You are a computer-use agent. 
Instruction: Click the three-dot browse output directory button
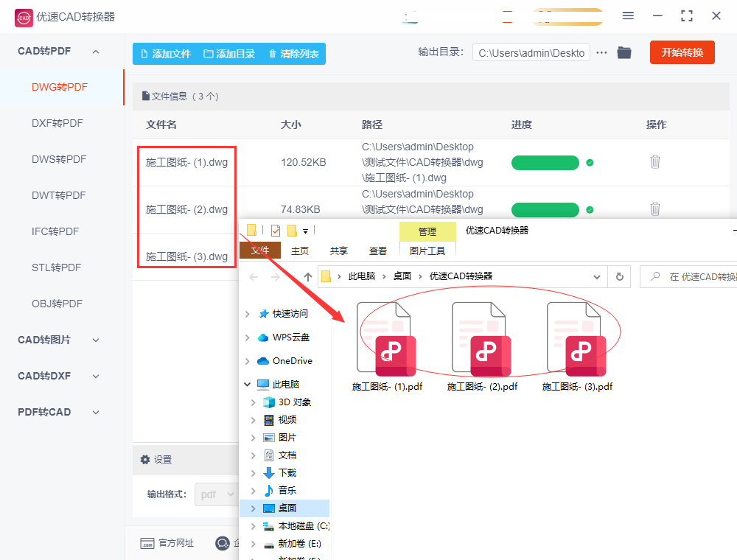[x=601, y=52]
